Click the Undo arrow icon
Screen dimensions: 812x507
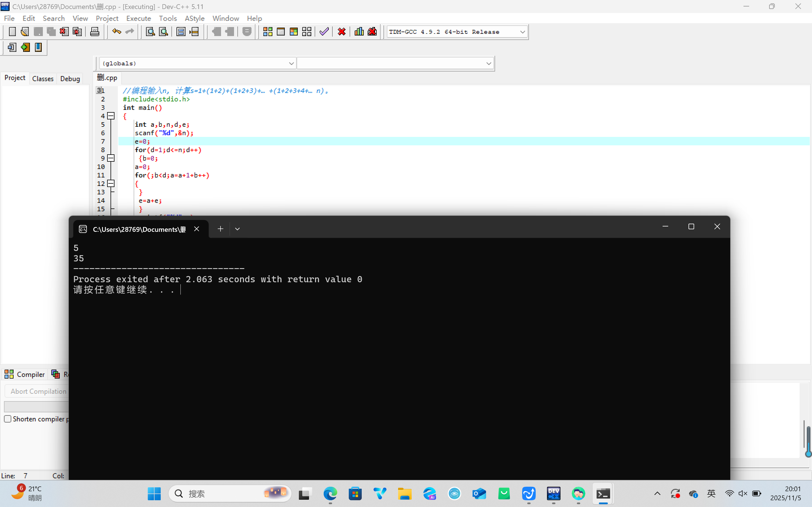point(116,32)
